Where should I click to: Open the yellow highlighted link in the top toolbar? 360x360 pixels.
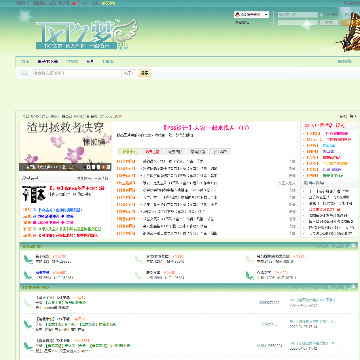click(108, 3)
